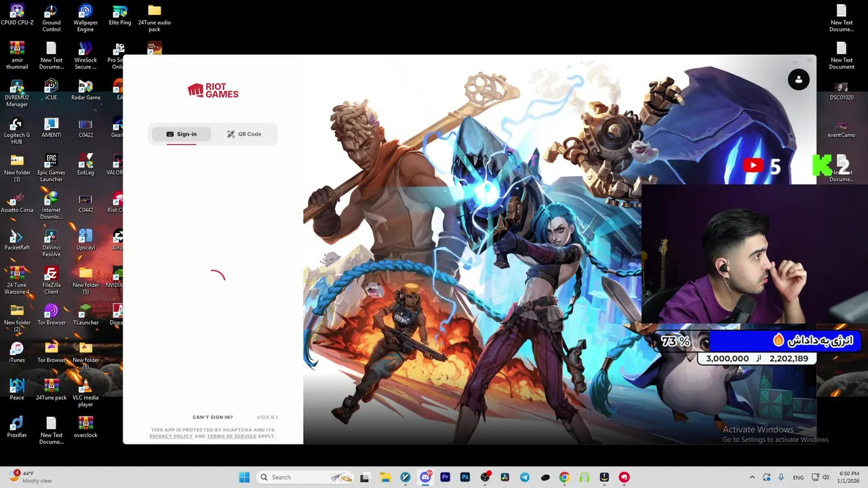The height and width of the screenshot is (488, 868).
Task: Open VLC media player shortcut
Action: pos(85,393)
